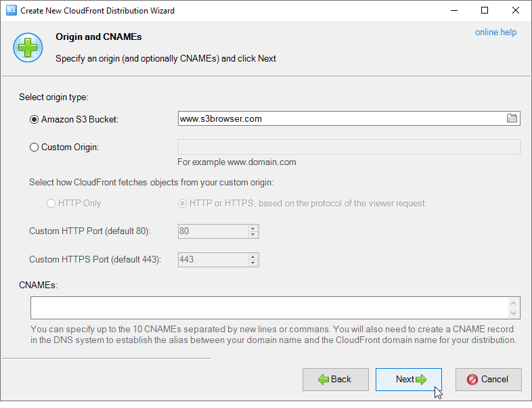
Task: Click the 'Select origin type:' label
Action: tap(53, 97)
